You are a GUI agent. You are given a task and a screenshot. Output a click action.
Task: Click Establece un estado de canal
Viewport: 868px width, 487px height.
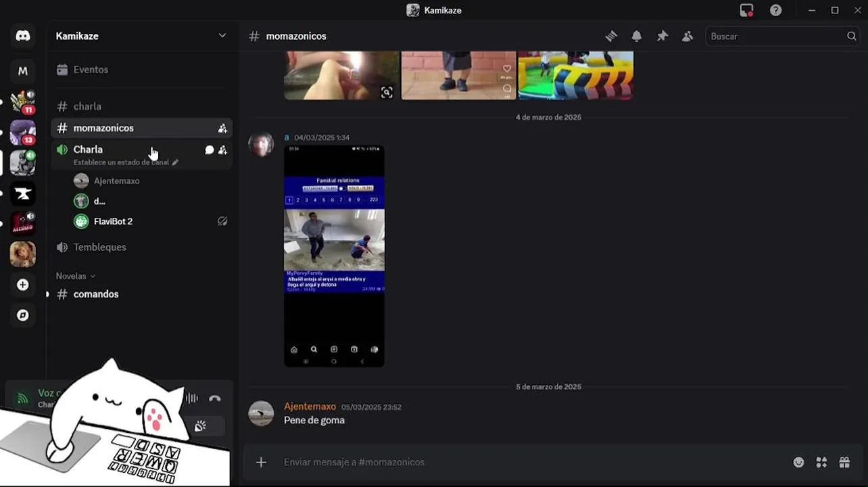coord(121,162)
